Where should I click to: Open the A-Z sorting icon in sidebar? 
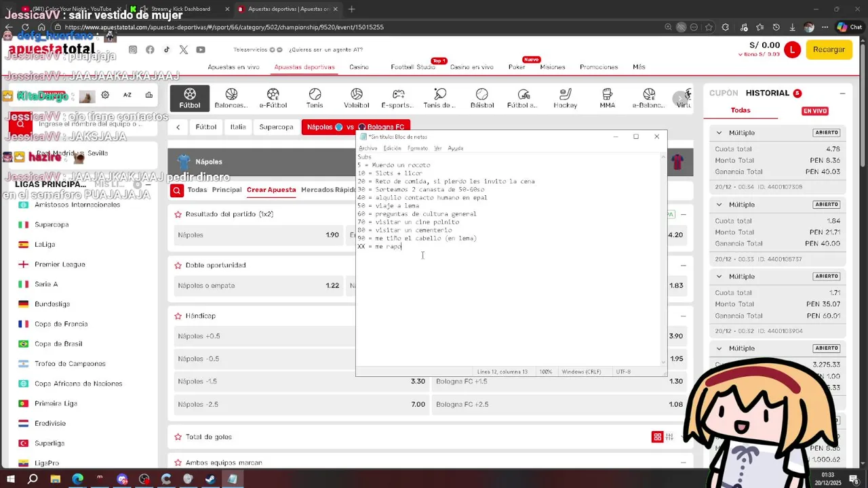coord(127,96)
